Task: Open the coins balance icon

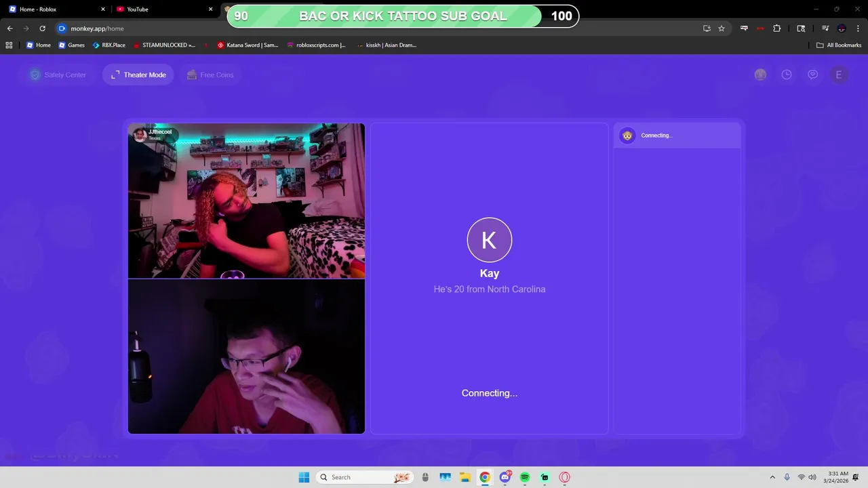Action: click(760, 75)
